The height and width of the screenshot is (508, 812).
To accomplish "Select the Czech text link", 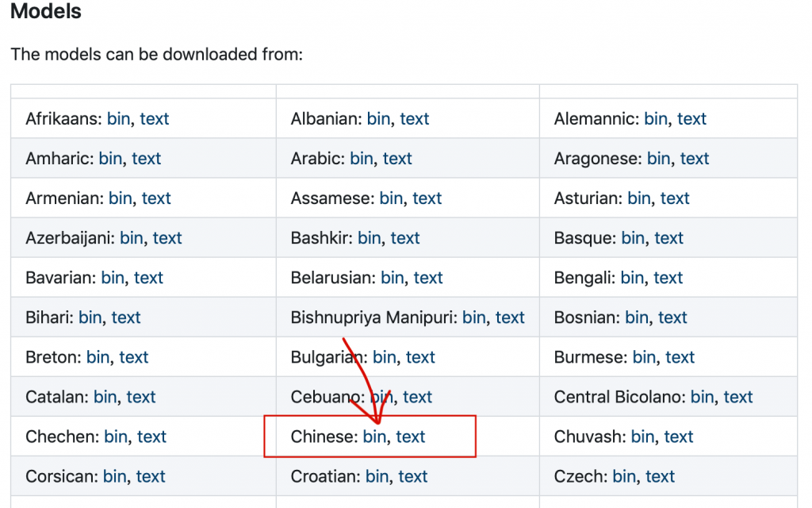I will pos(661,476).
